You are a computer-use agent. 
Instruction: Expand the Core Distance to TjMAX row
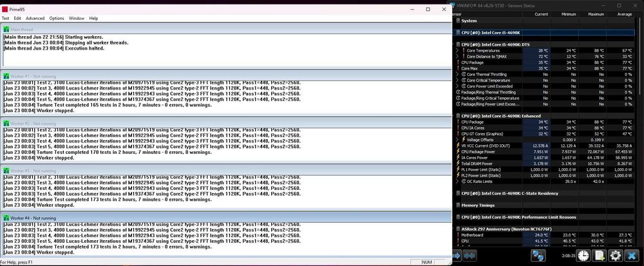tap(457, 57)
